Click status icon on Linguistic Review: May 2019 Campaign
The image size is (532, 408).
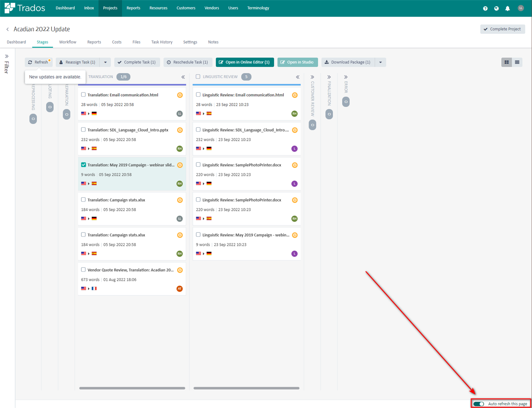295,235
